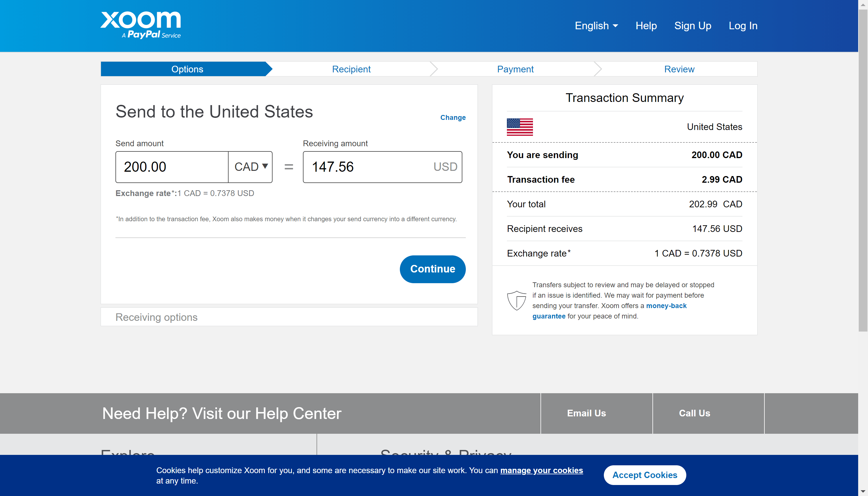Switch to the Payment step
Viewport: 868px width, 496px height.
click(x=515, y=69)
